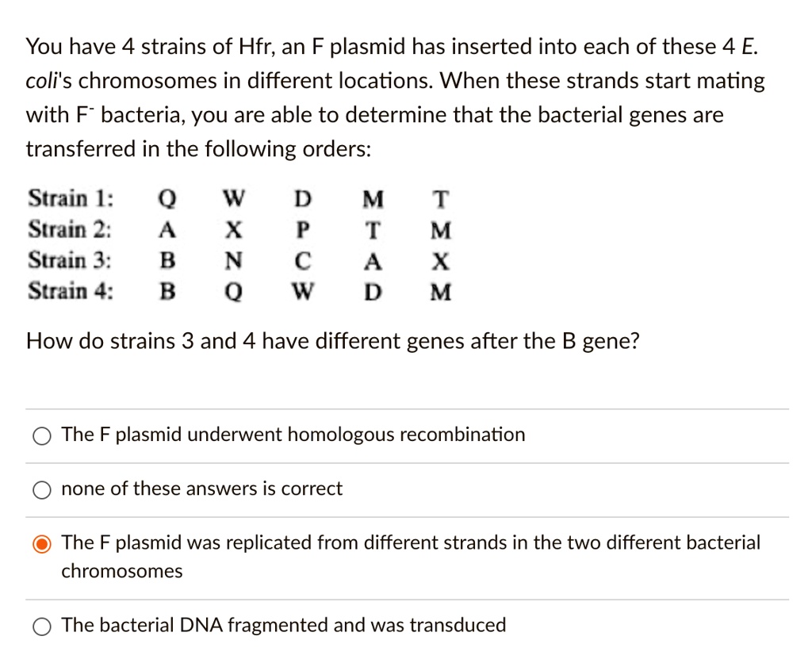Click the F plasmid replication answer text
This screenshot has width=812, height=663.
[x=412, y=542]
